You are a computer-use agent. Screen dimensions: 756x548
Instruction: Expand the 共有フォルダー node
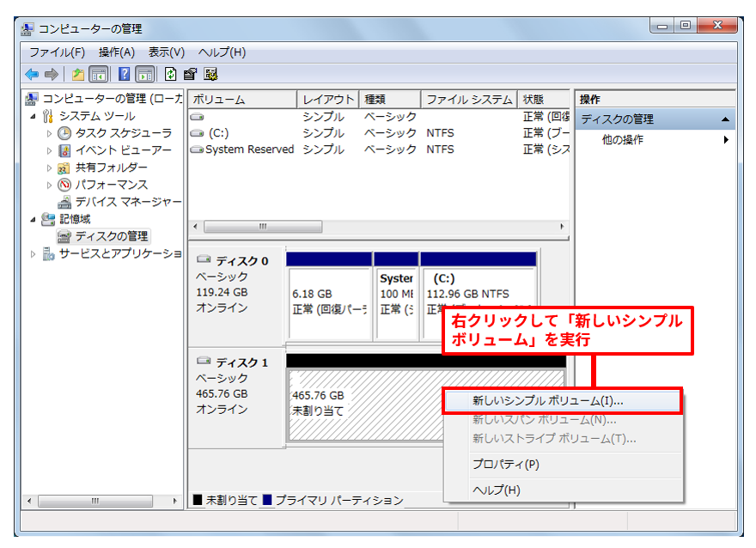49,167
